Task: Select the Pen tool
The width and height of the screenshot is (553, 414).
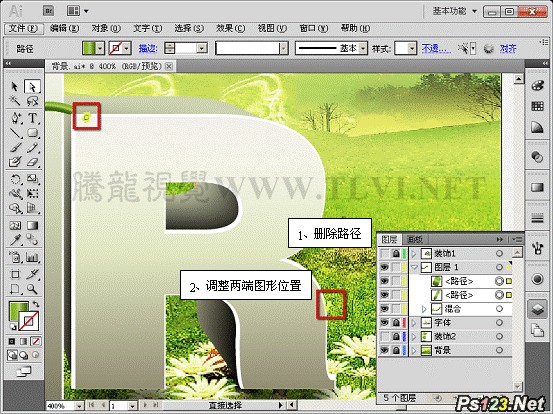Action: click(x=16, y=118)
